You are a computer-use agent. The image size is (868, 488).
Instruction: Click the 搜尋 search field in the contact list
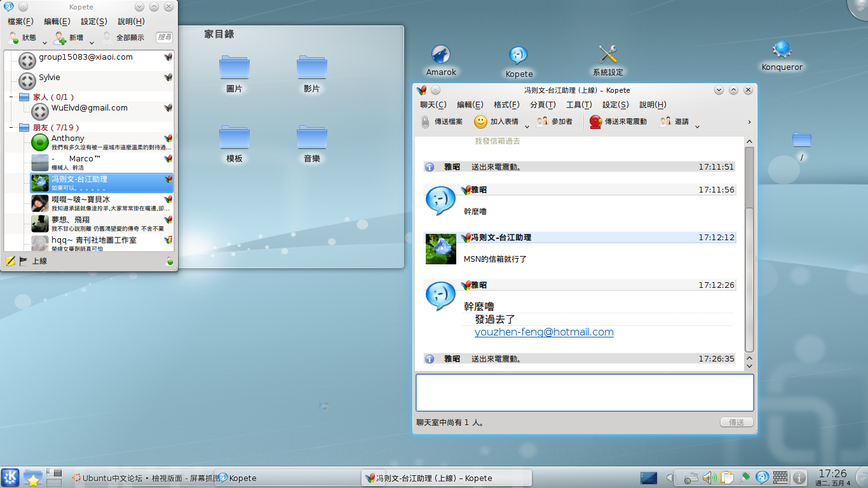click(x=165, y=37)
